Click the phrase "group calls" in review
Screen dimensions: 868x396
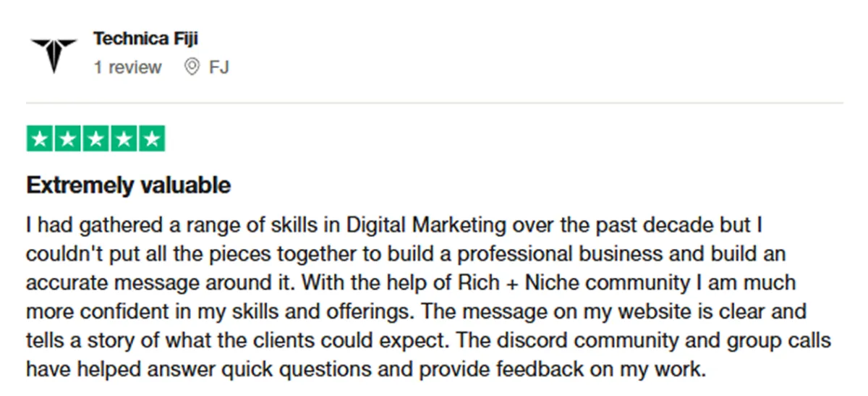pyautogui.click(x=788, y=340)
